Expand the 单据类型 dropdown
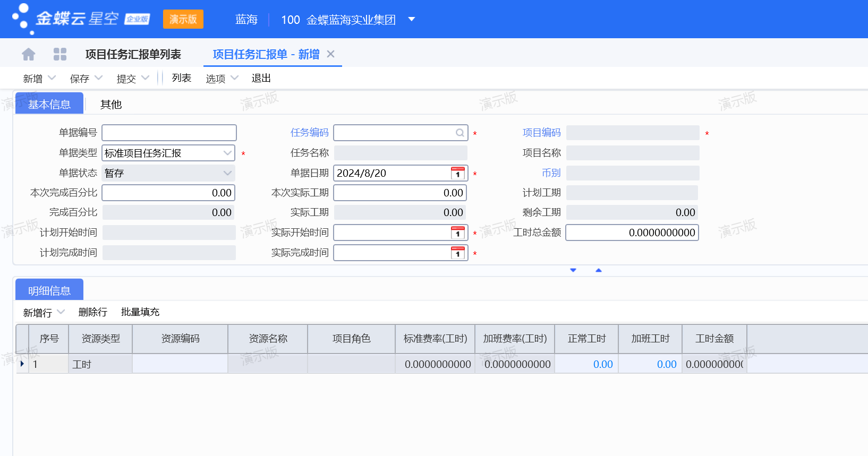The height and width of the screenshot is (456, 868). click(x=227, y=153)
